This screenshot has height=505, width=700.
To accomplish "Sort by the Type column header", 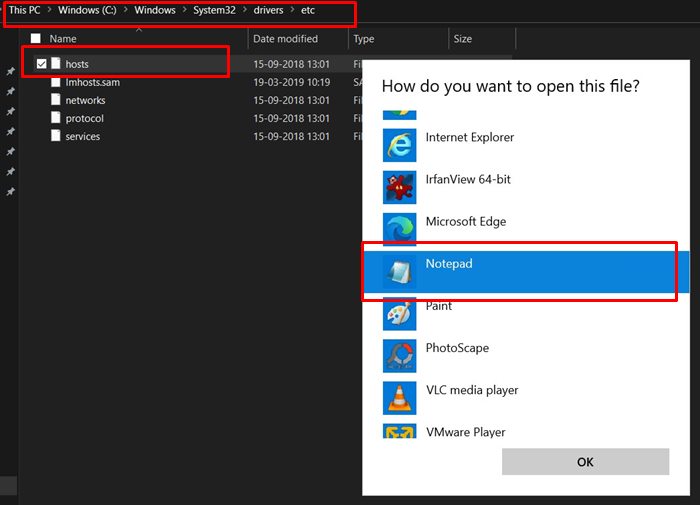I will 364,39.
